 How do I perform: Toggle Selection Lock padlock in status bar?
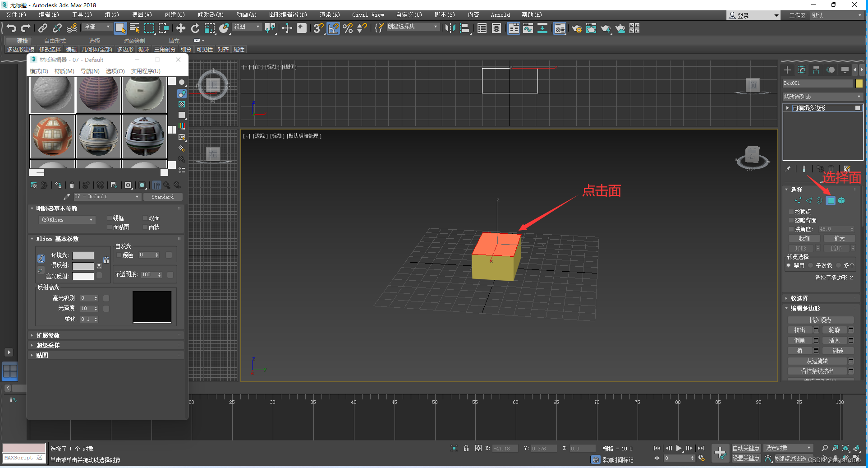point(466,448)
